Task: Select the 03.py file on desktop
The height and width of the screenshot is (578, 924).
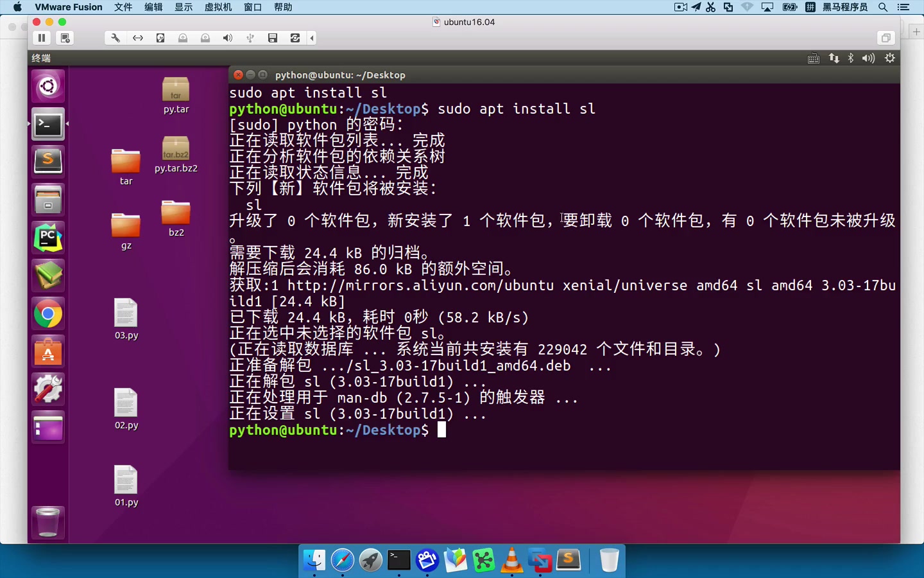Action: (x=126, y=319)
